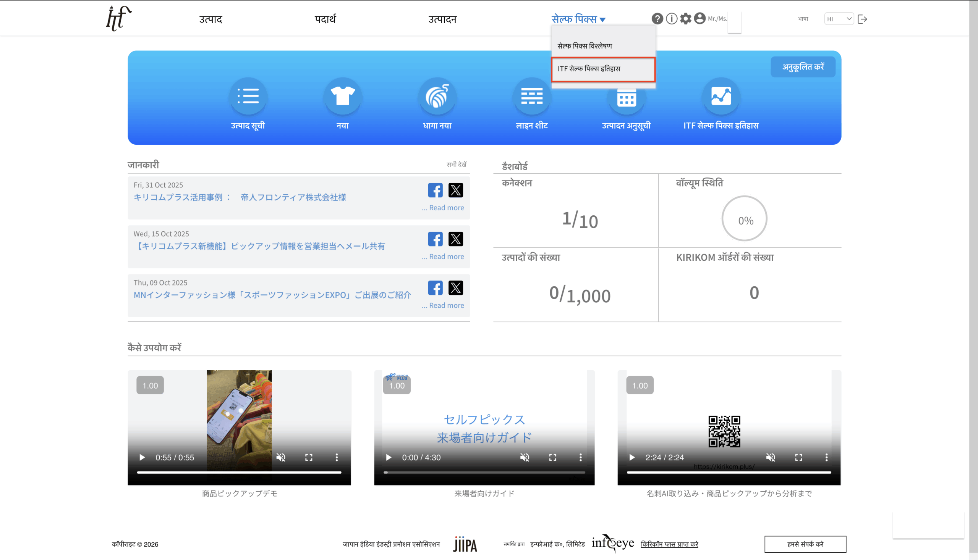This screenshot has width=978, height=560.
Task: Click the logout icon in header
Action: (x=863, y=19)
